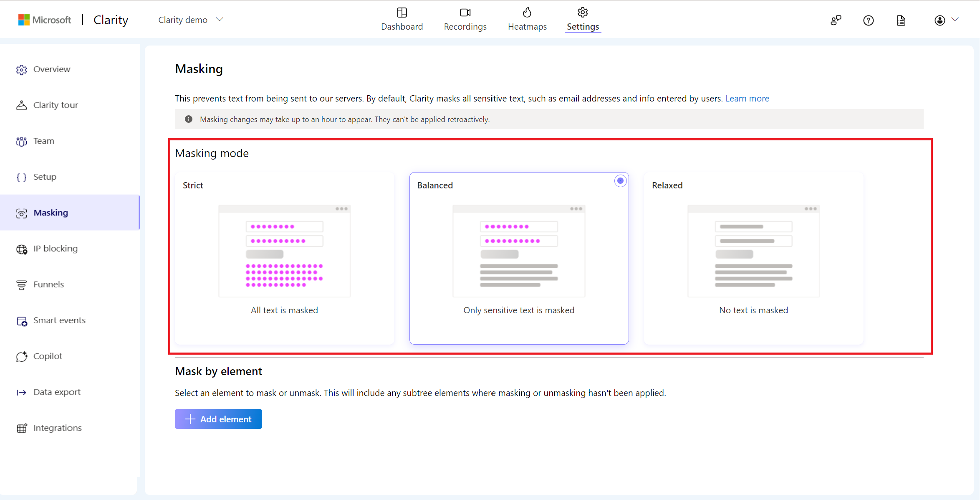
Task: Click the 'Mask by element' heading
Action: click(x=218, y=371)
